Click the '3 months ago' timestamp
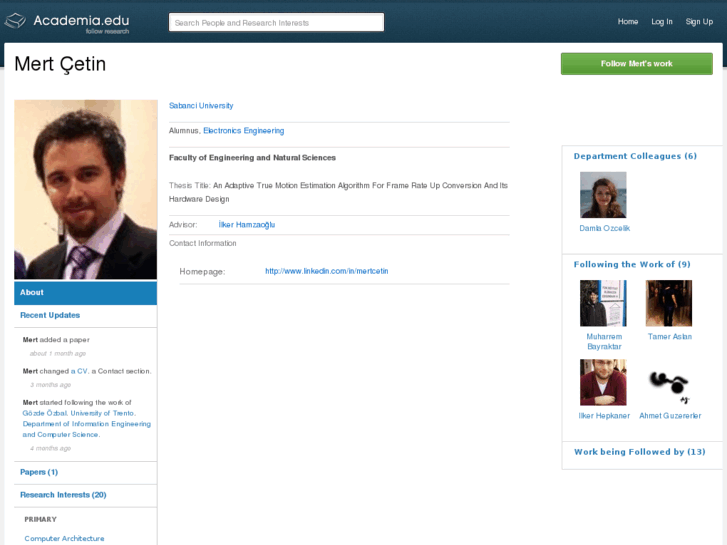The image size is (727, 545). pos(51,385)
